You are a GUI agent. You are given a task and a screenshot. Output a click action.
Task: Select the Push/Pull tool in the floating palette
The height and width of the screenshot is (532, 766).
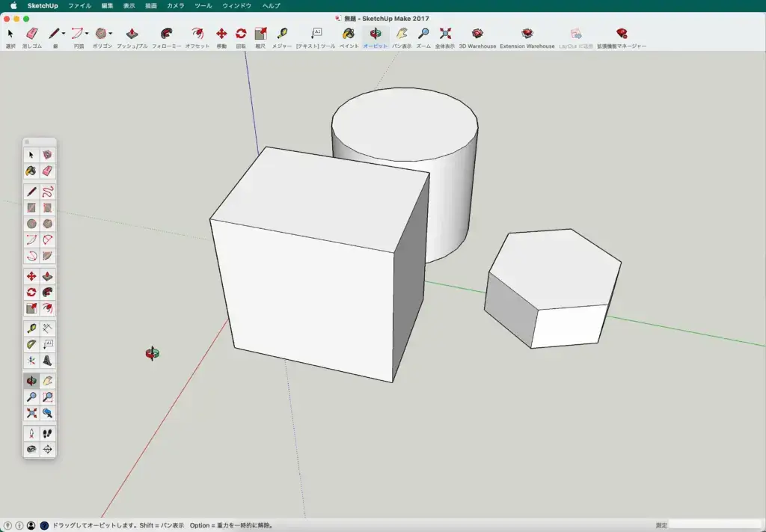47,277
